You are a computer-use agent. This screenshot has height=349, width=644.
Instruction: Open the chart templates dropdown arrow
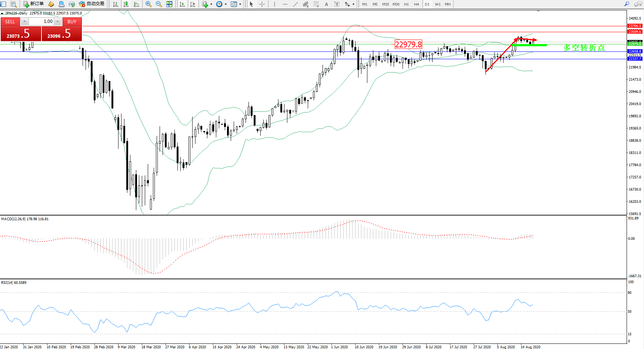(240, 4)
